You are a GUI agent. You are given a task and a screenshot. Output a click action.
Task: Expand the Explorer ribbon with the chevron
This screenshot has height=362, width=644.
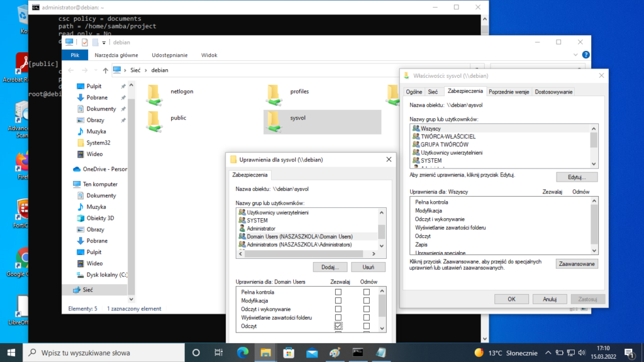[575, 55]
